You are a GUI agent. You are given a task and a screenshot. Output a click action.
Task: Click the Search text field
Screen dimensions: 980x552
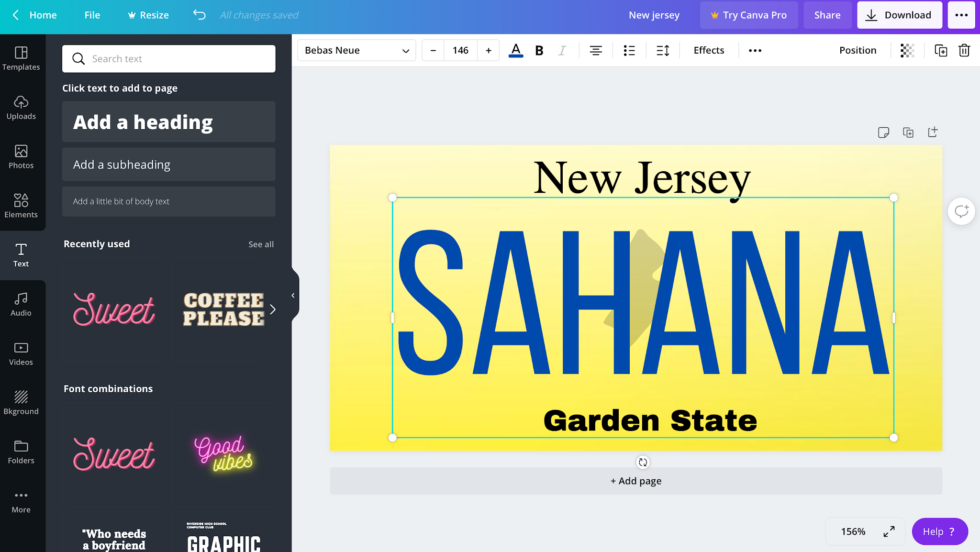click(169, 59)
